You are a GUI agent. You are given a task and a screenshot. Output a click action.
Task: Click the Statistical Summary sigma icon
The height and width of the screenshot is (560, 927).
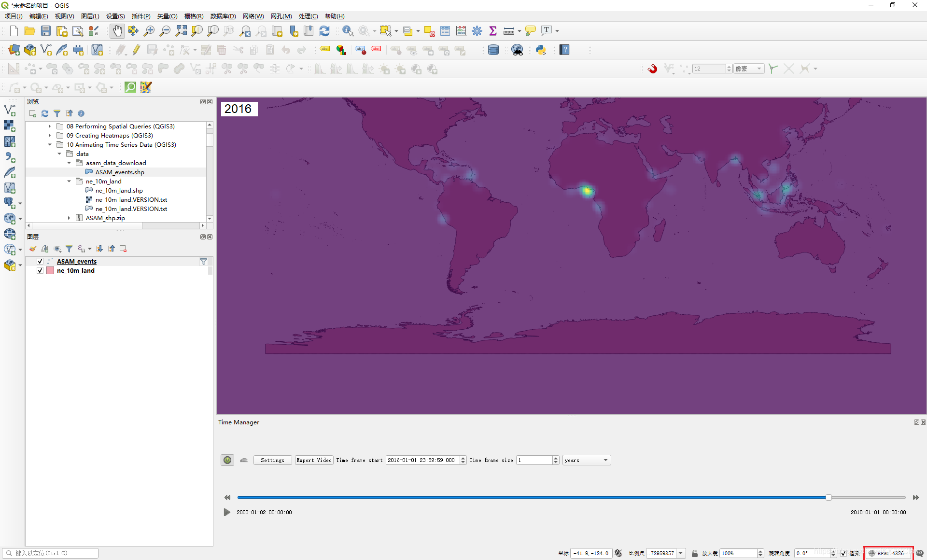tap(493, 31)
